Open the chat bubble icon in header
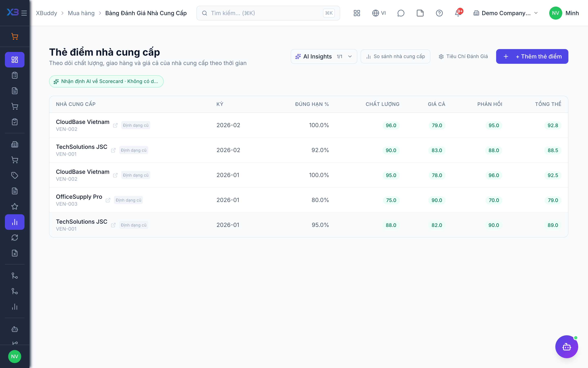This screenshot has width=588, height=368. pos(401,13)
